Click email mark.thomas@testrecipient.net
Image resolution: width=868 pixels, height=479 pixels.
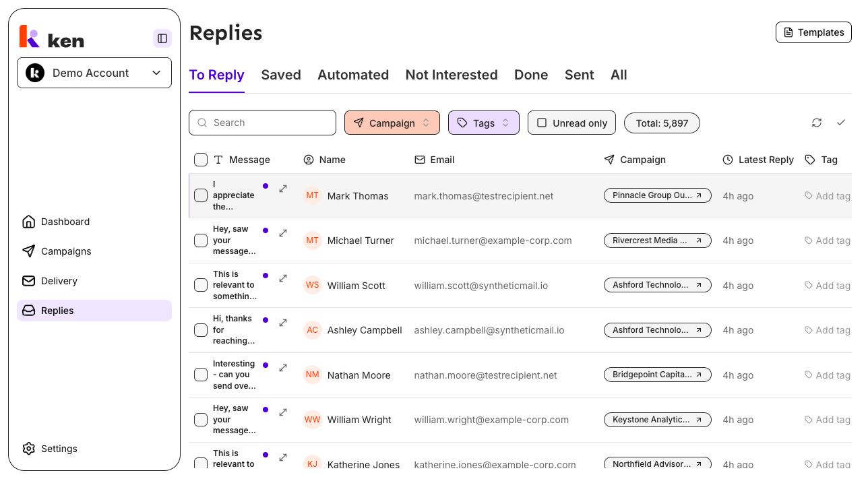pos(484,196)
